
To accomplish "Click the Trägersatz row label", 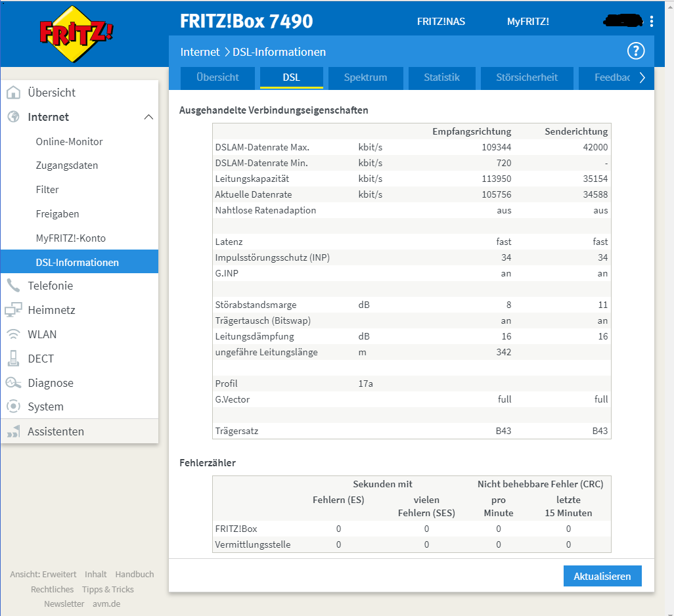I will pyautogui.click(x=237, y=431).
